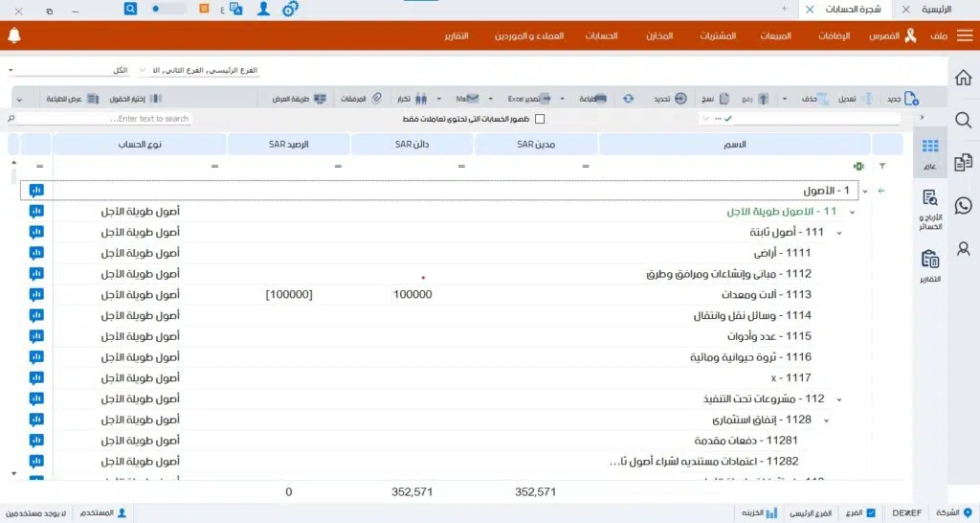Open WhatsApp icon in right sidebar
The width and height of the screenshot is (980, 523).
(963, 205)
